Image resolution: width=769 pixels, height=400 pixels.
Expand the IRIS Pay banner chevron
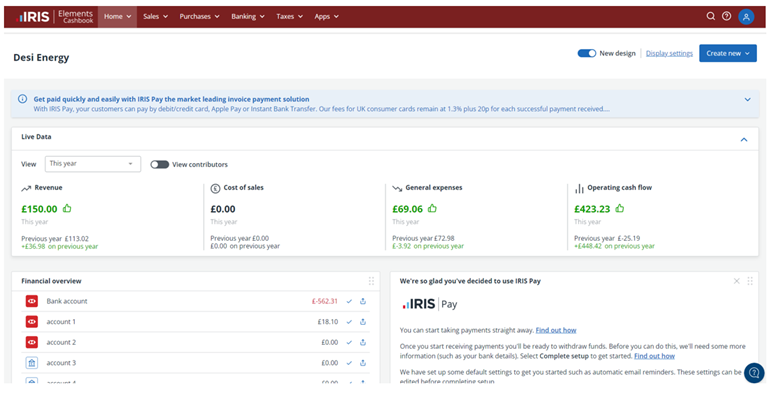tap(747, 99)
